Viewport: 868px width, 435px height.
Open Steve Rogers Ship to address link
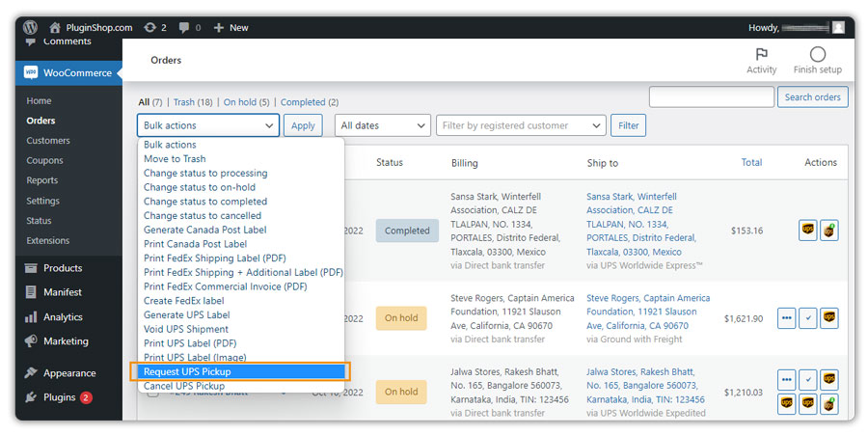648,312
